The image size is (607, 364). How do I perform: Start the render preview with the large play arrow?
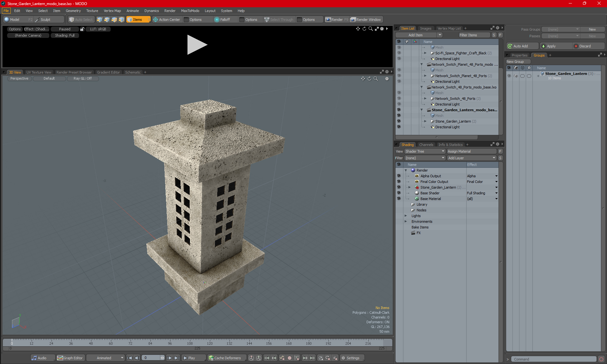click(197, 45)
